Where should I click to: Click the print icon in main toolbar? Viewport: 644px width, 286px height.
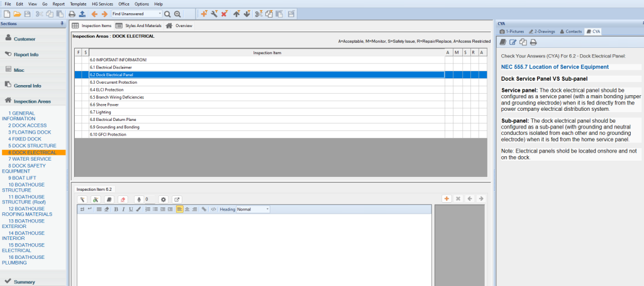[x=72, y=13]
